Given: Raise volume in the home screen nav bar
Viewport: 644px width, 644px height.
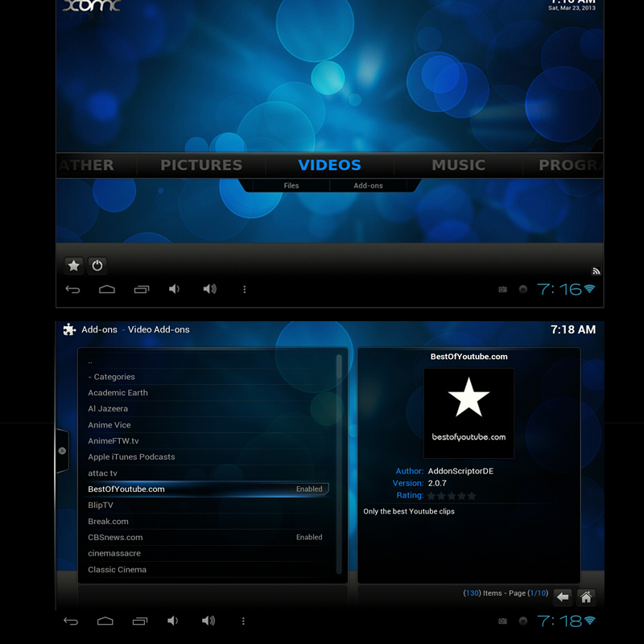Looking at the screenshot, I should pyautogui.click(x=209, y=289).
